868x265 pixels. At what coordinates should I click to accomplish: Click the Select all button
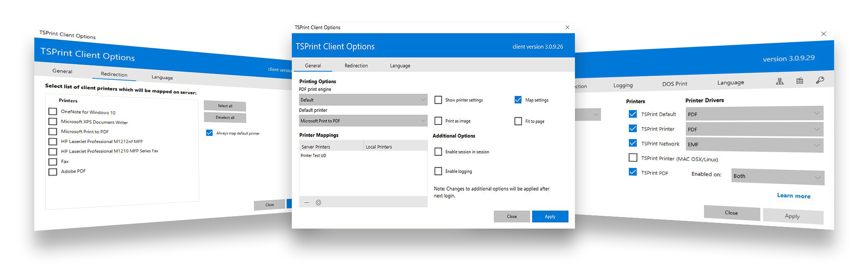[225, 106]
